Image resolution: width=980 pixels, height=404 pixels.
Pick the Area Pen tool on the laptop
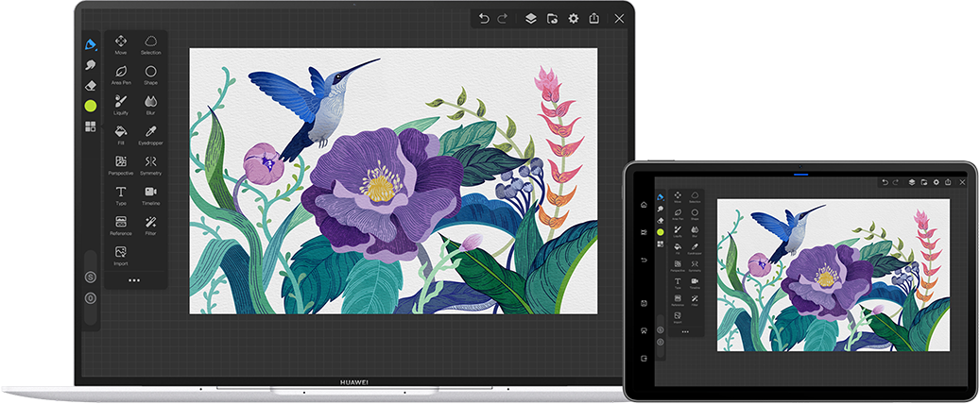tap(121, 72)
